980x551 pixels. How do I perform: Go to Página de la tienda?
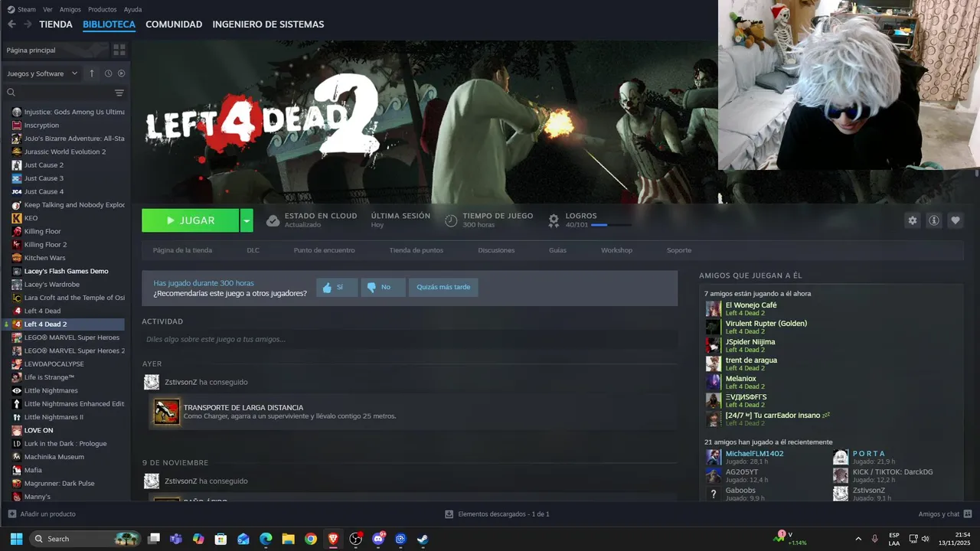[x=182, y=250]
